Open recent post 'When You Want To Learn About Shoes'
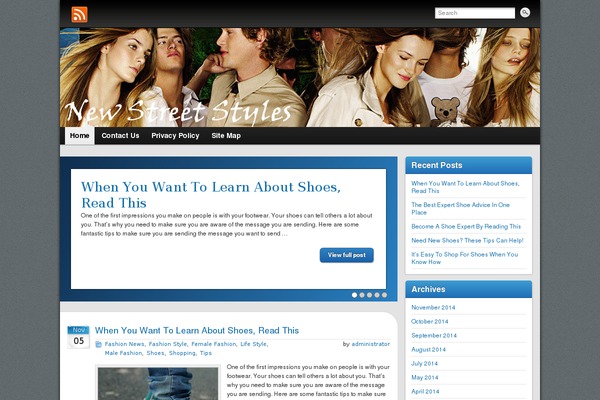This screenshot has width=600, height=400. [x=465, y=187]
